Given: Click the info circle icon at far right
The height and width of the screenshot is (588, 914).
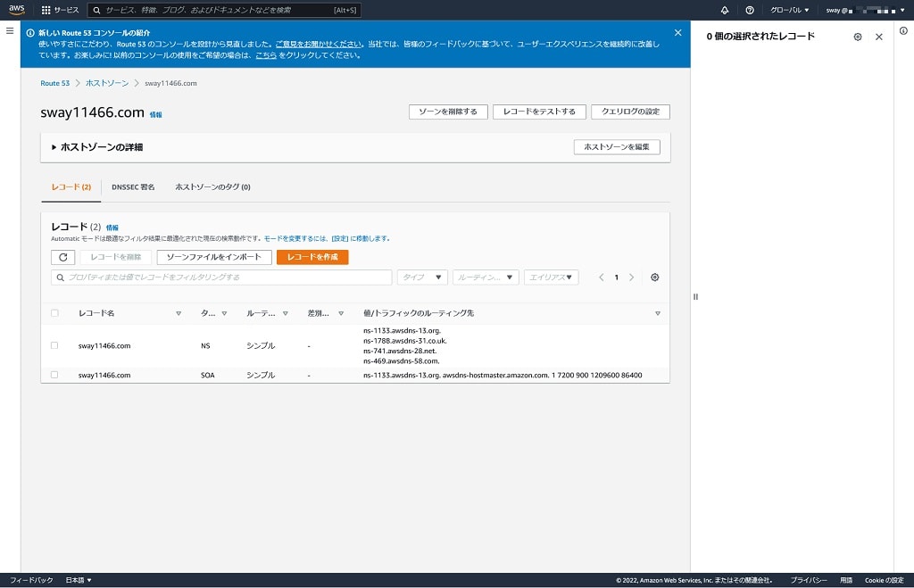Looking at the screenshot, I should (x=903, y=31).
